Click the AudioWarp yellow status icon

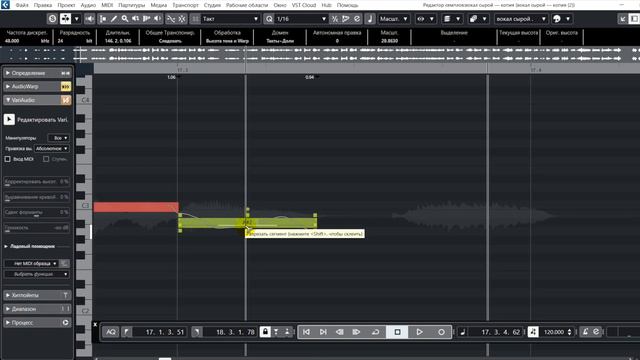tap(66, 87)
